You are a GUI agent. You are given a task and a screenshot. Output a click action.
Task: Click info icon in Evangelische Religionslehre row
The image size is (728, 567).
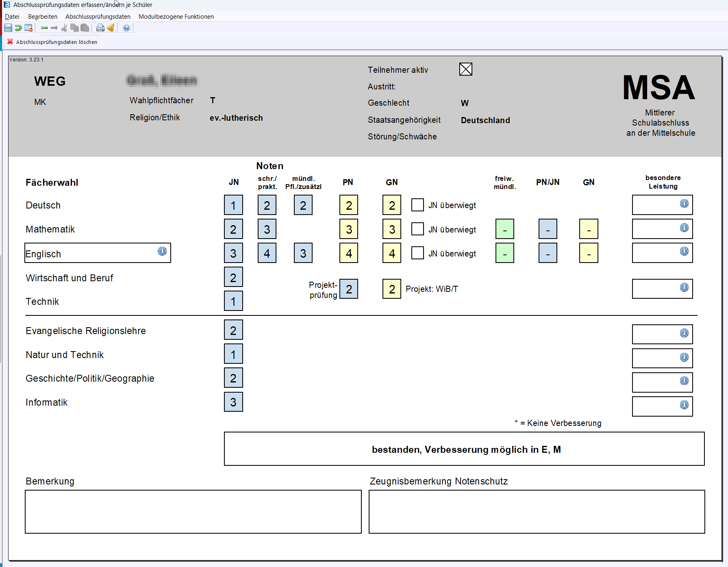[685, 333]
